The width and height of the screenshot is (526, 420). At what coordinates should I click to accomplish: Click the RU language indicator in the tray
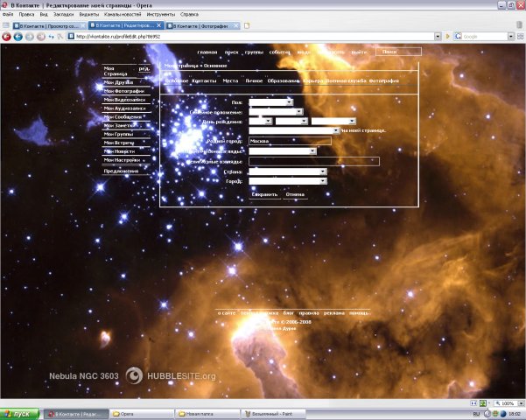(476, 414)
